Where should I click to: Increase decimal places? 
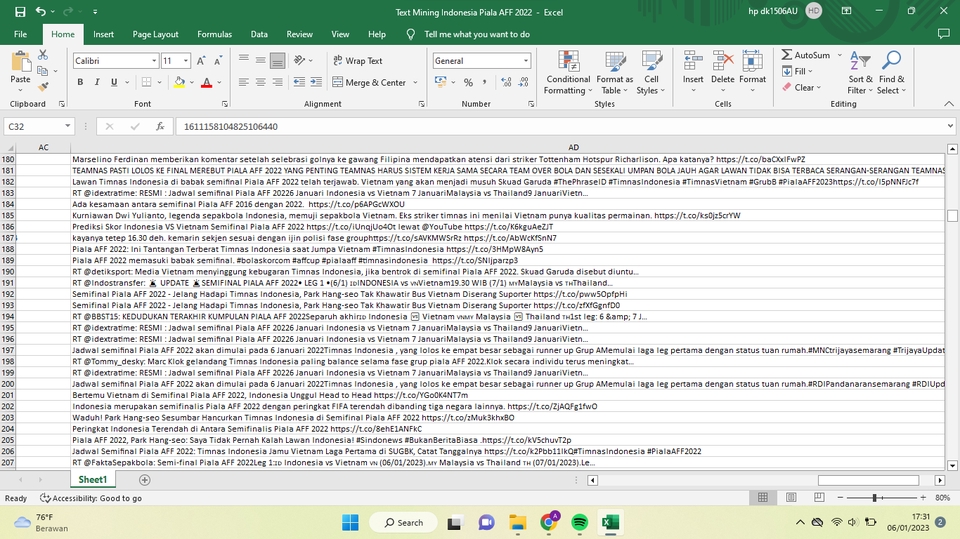pos(506,82)
